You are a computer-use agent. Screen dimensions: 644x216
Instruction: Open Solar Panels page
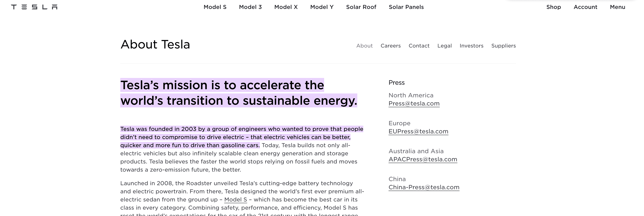[406, 7]
